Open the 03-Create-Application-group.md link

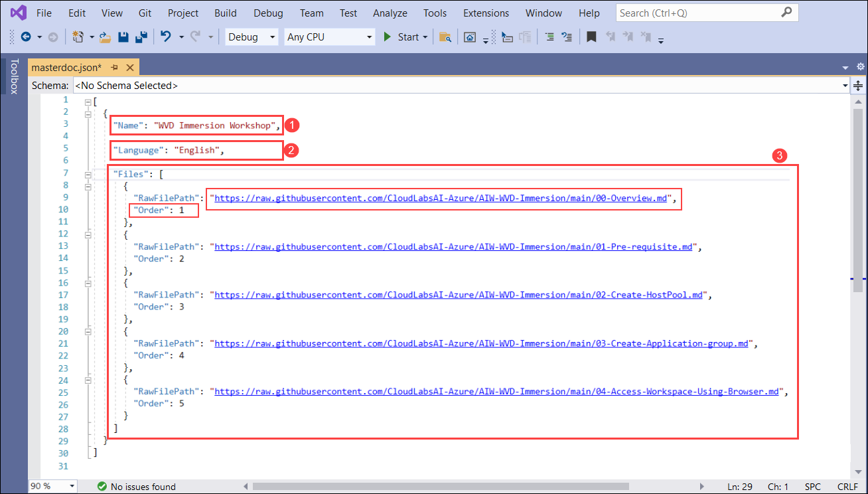(482, 343)
